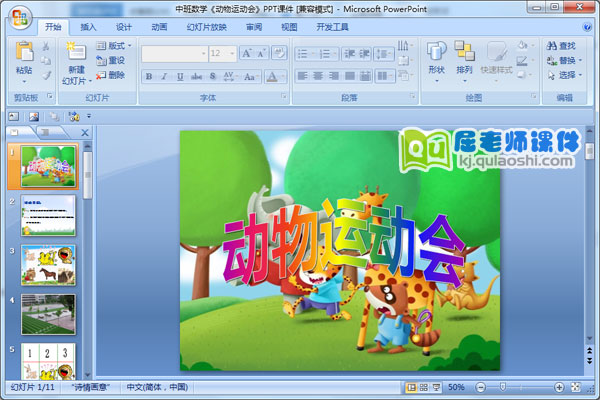This screenshot has height=400, width=600.
Task: Click the Shapes gallery icon
Action: click(437, 51)
